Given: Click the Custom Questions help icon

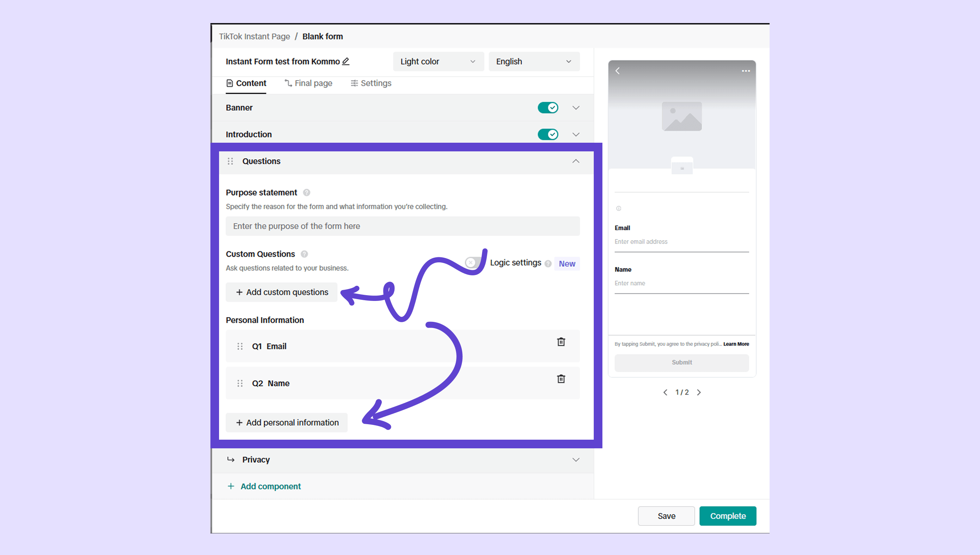Looking at the screenshot, I should [x=304, y=254].
